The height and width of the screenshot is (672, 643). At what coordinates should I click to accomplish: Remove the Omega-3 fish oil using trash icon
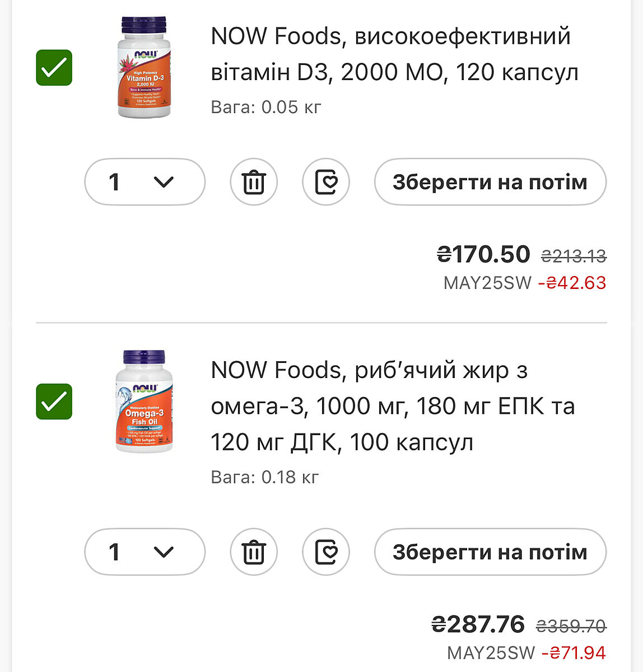coord(254,552)
